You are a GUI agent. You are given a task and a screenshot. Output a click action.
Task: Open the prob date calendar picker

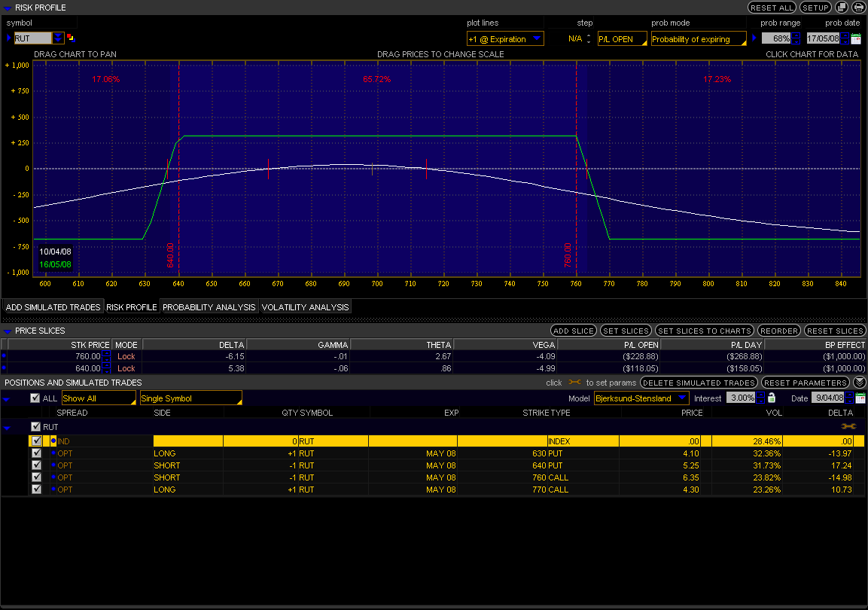[x=856, y=38]
